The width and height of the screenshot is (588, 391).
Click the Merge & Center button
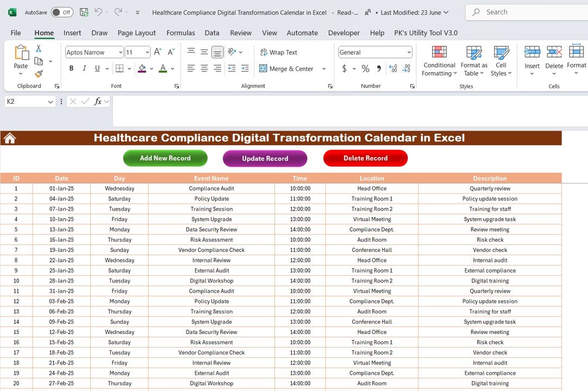coord(286,68)
